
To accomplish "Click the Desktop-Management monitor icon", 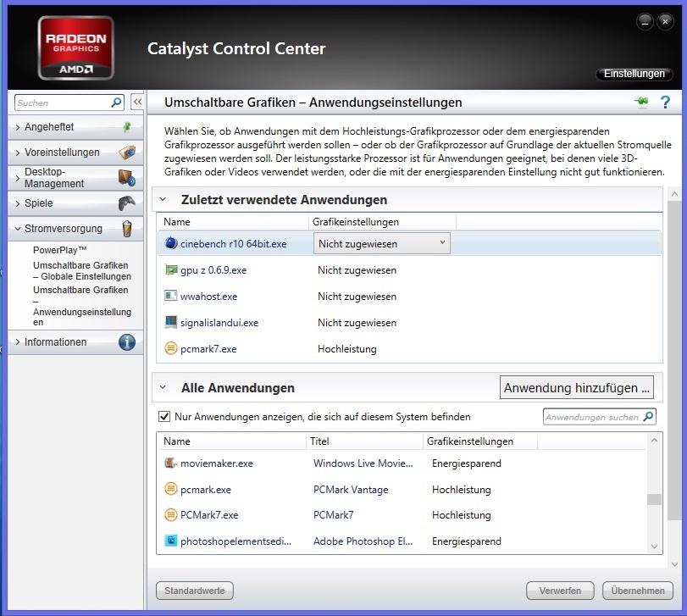I will pyautogui.click(x=126, y=178).
